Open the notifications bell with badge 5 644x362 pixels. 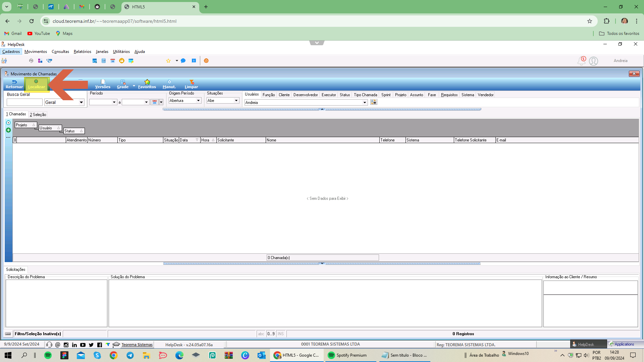(x=581, y=61)
